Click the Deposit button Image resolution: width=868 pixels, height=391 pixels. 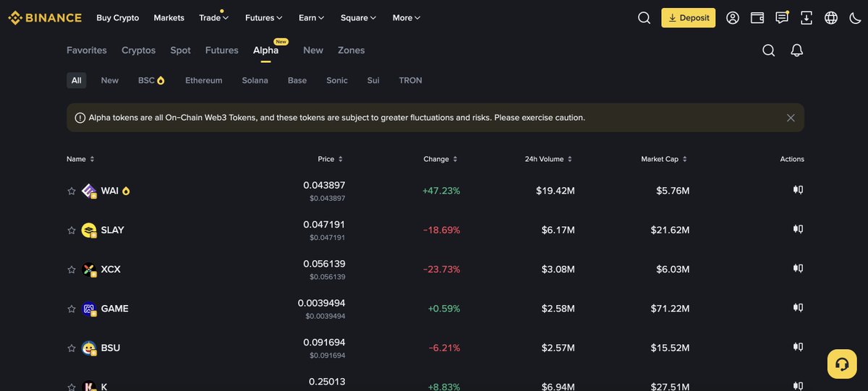(x=689, y=18)
